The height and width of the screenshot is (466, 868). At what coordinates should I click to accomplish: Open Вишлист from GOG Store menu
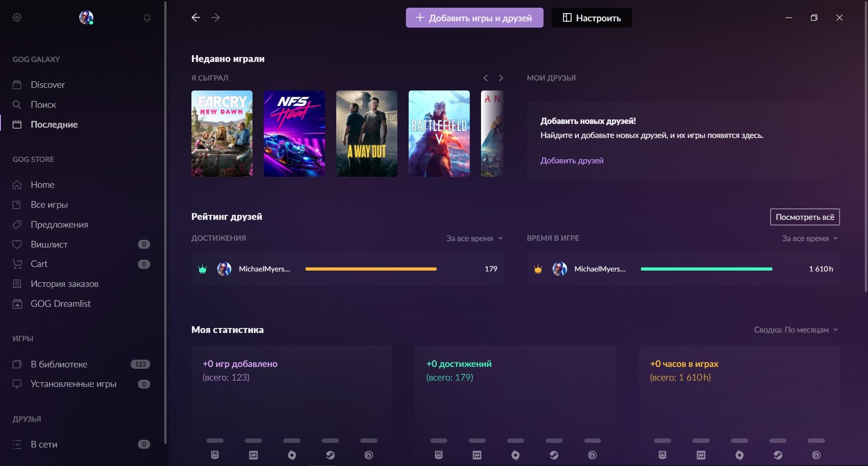coord(49,244)
